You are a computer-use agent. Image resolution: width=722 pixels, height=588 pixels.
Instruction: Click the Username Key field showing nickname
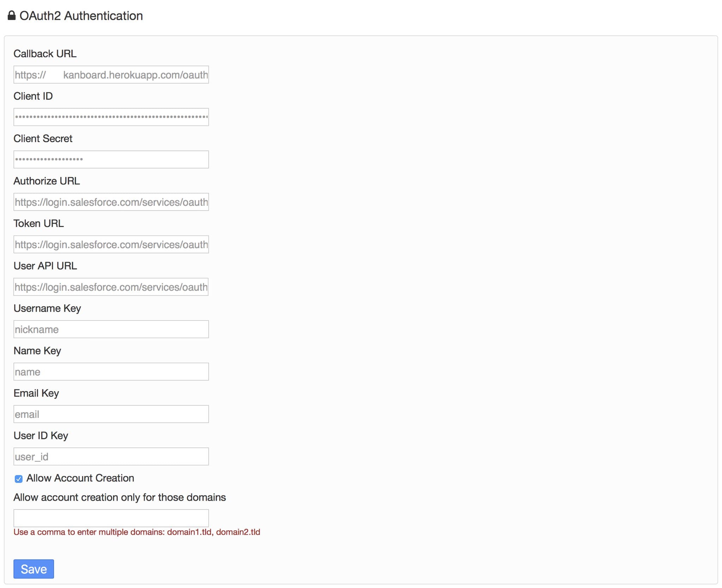111,329
